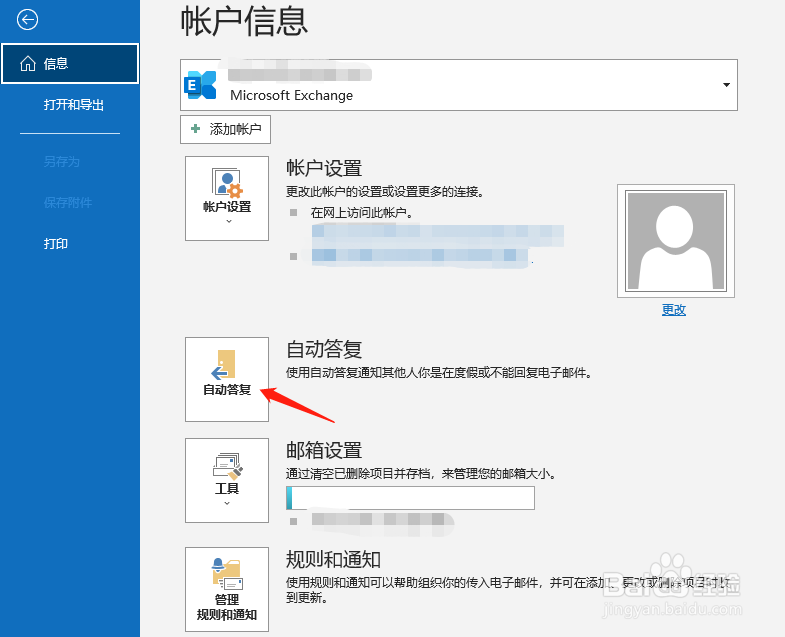The image size is (785, 637).
Task: Open the 打开和导出 menu item
Action: point(74,105)
